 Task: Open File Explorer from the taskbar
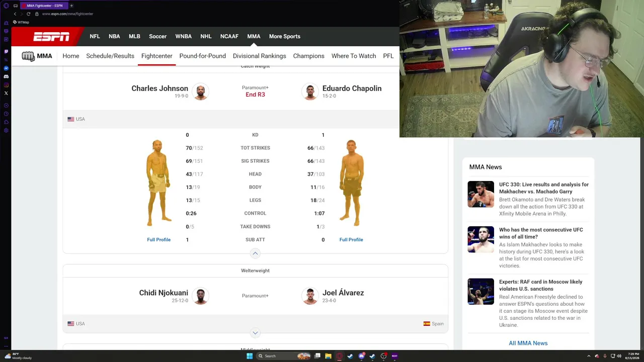(x=328, y=356)
